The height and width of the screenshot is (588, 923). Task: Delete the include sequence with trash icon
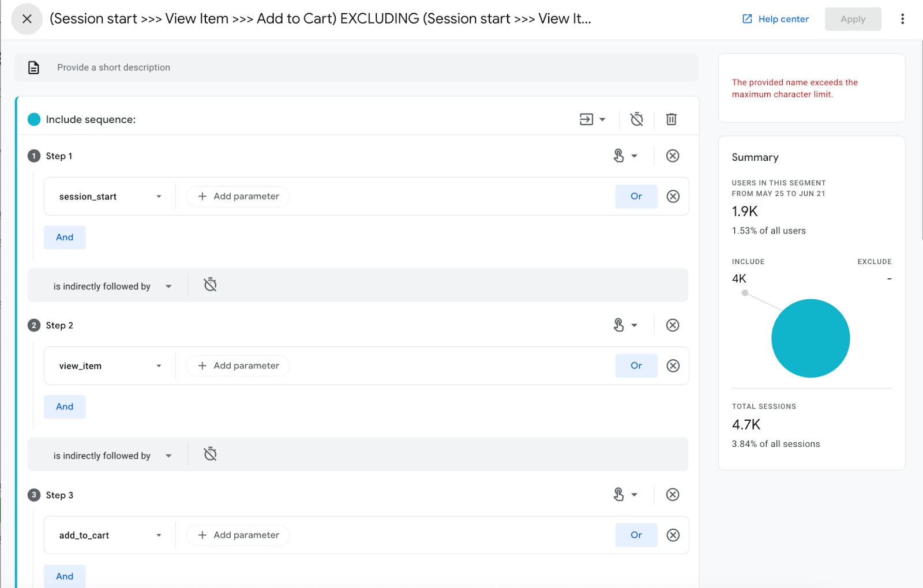[x=671, y=119]
